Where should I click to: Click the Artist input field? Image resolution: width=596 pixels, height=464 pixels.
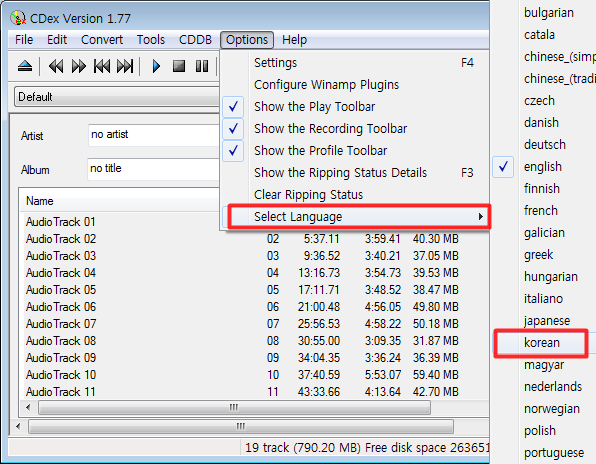(154, 135)
